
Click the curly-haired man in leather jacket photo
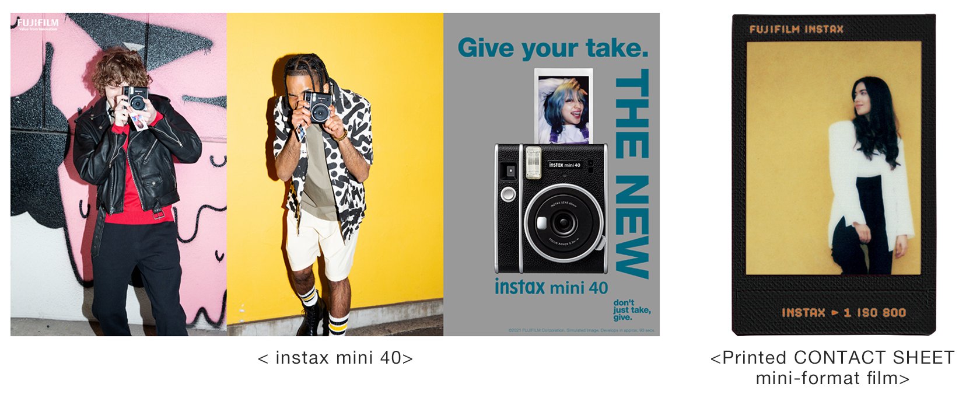(x=118, y=175)
